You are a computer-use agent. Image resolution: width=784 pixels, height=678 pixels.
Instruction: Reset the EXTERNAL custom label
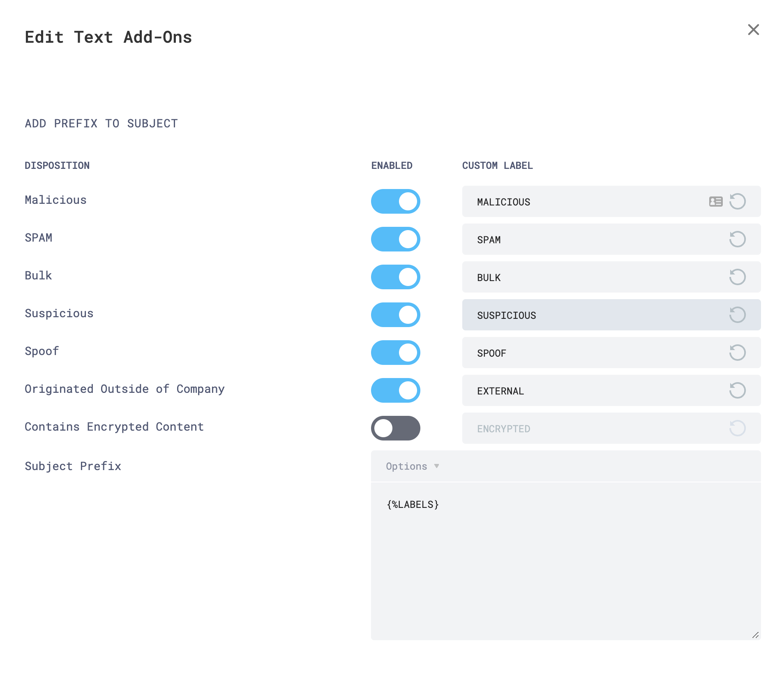tap(738, 390)
